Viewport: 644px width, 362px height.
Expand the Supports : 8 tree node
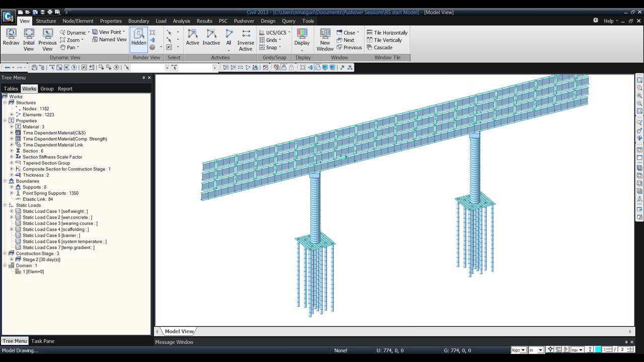click(x=12, y=187)
